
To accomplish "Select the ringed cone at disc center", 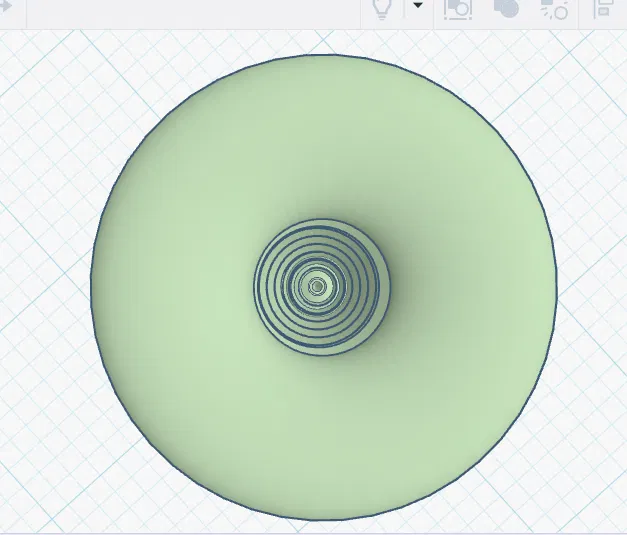I will tap(322, 287).
